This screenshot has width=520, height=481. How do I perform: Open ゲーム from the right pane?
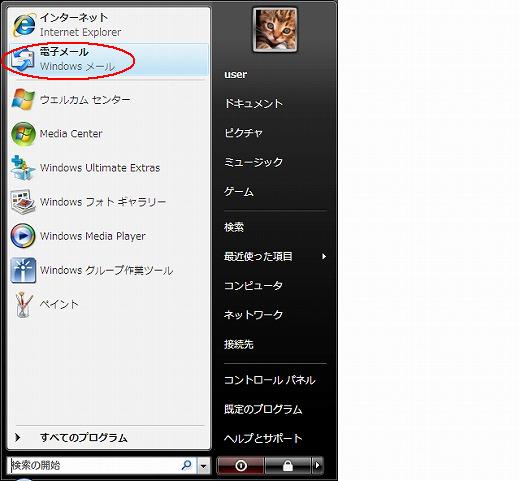click(x=239, y=191)
